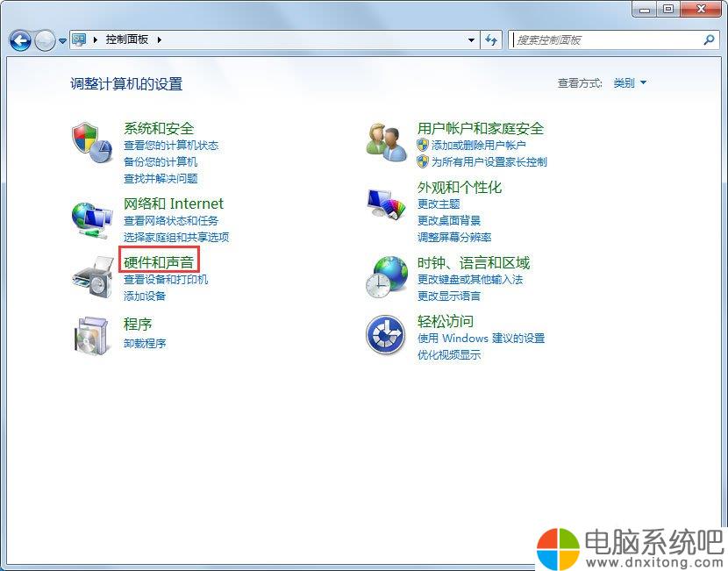The image size is (728, 571).
Task: Open 查找并解决问题
Action: 161,179
